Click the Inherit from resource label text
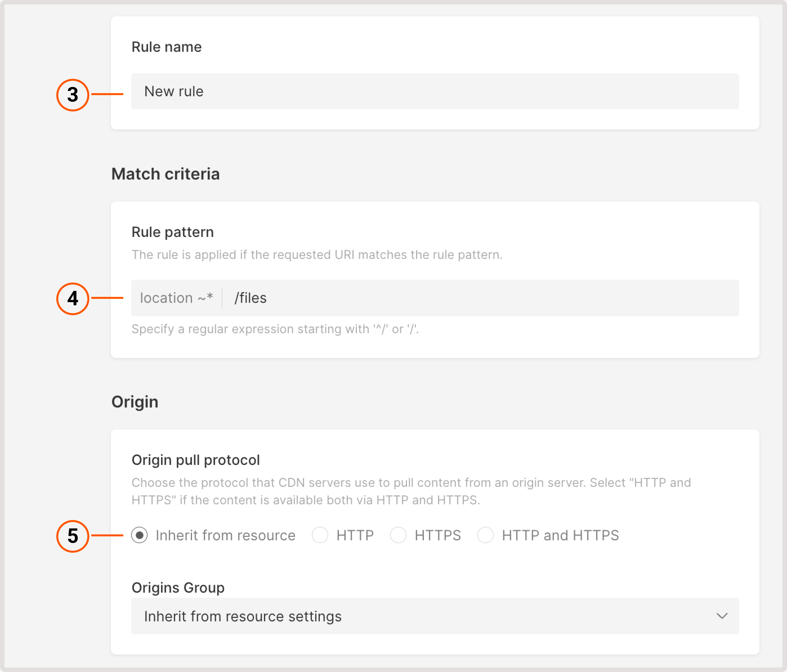Screen dimensions: 787x672 (x=225, y=535)
